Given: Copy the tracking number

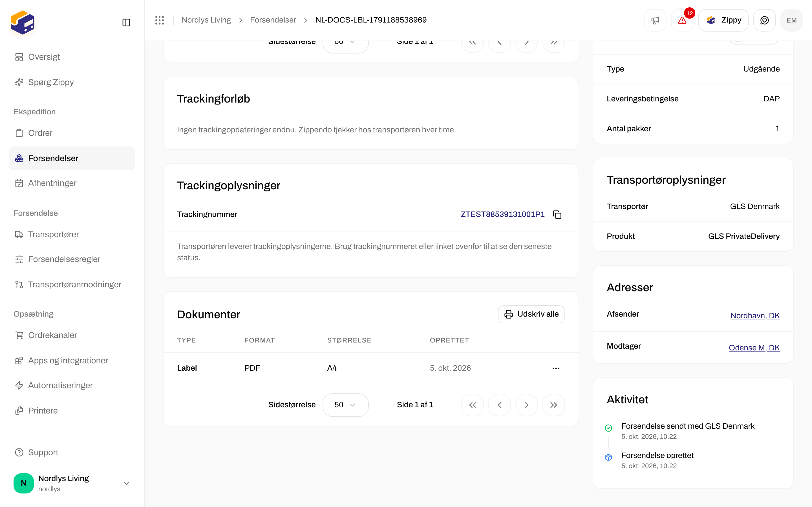Looking at the screenshot, I should [x=557, y=215].
